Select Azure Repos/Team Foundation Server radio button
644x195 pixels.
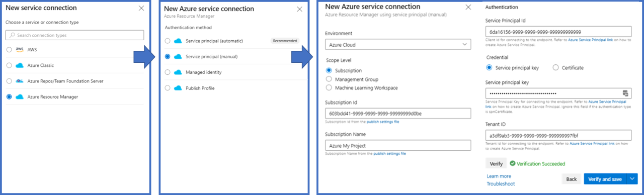tap(9, 81)
